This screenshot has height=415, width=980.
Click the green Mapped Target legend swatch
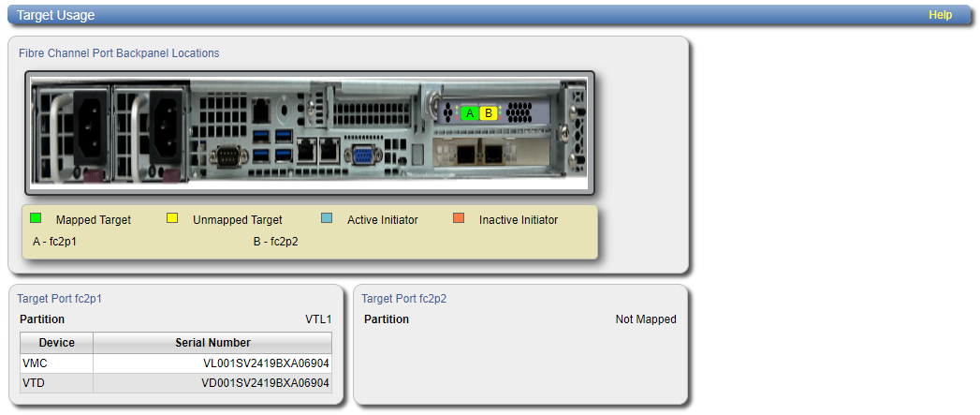36,219
